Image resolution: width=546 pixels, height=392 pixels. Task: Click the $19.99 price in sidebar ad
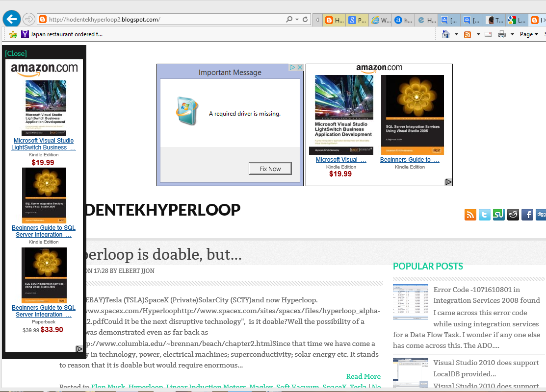(x=43, y=162)
